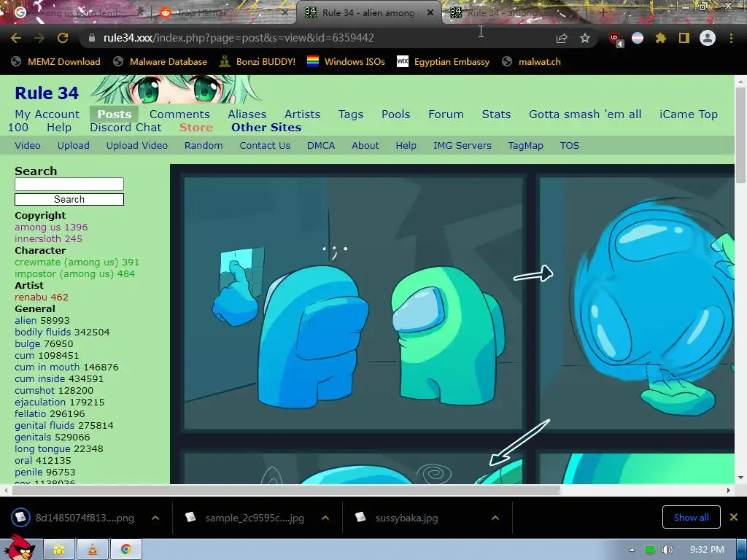Open the Stats page
Screen dimensions: 747x560
pyautogui.click(x=496, y=114)
